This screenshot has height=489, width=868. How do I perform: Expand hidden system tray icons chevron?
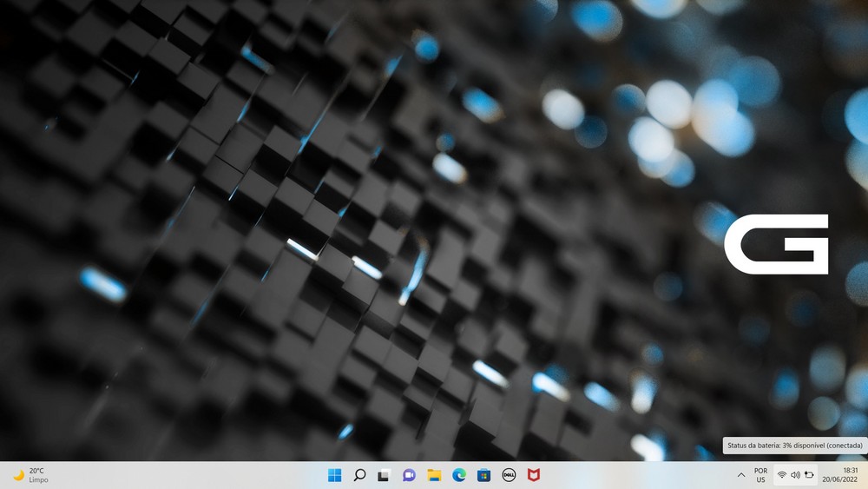(740, 475)
